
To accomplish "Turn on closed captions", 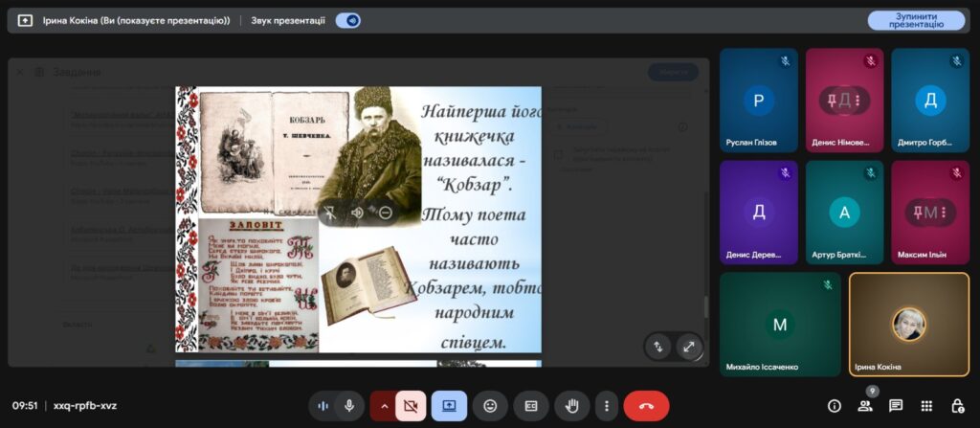I will (x=531, y=406).
